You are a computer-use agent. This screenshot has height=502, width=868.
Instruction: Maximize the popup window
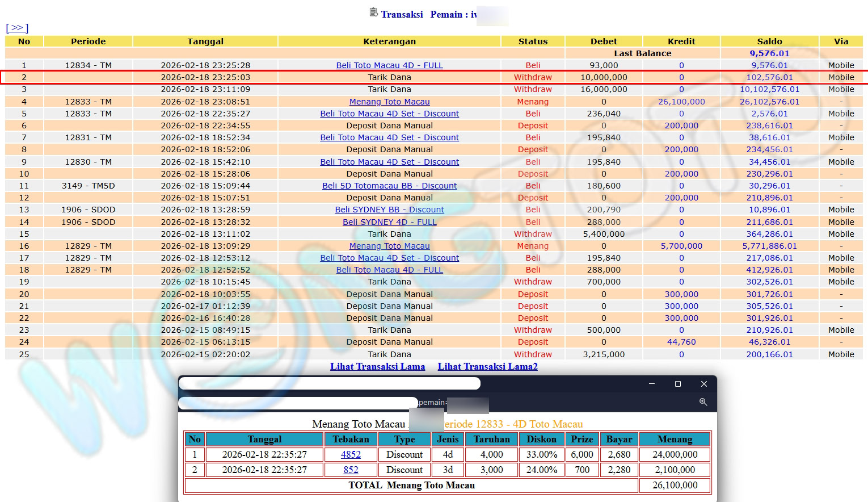point(677,384)
